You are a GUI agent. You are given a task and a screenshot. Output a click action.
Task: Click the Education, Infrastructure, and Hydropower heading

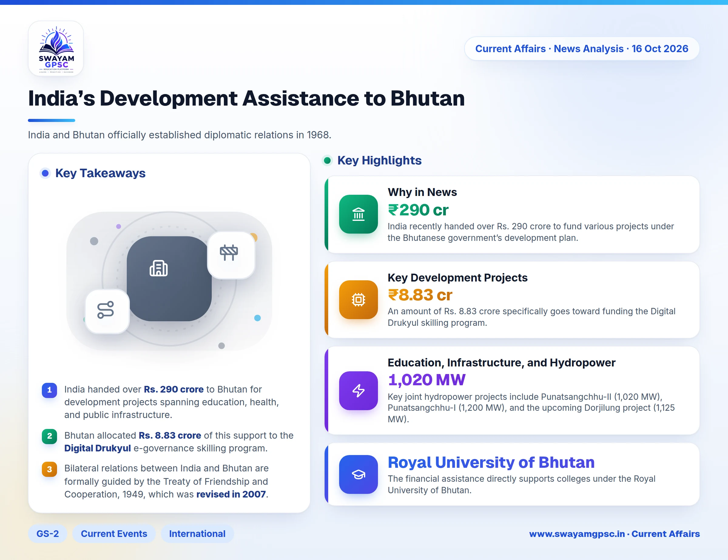[x=501, y=362]
